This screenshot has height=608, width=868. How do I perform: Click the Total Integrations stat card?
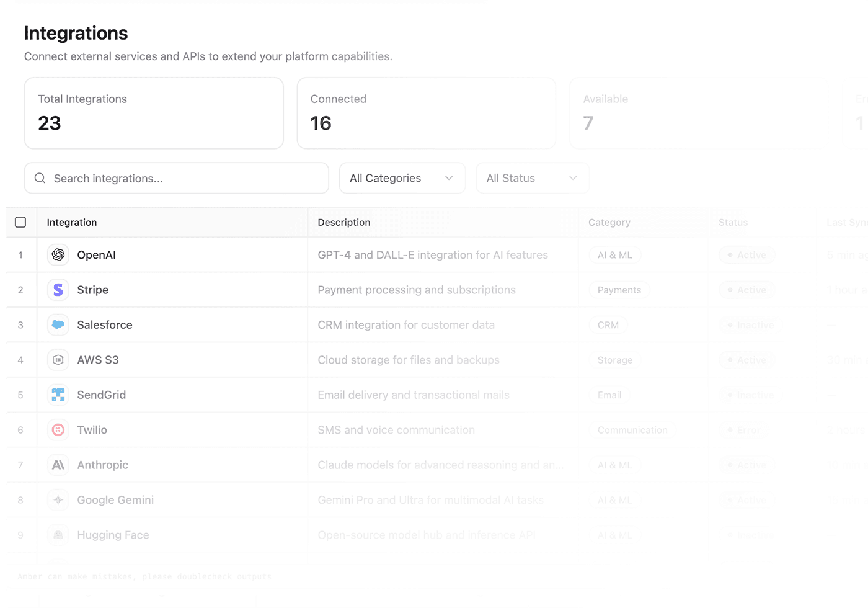pyautogui.click(x=154, y=113)
